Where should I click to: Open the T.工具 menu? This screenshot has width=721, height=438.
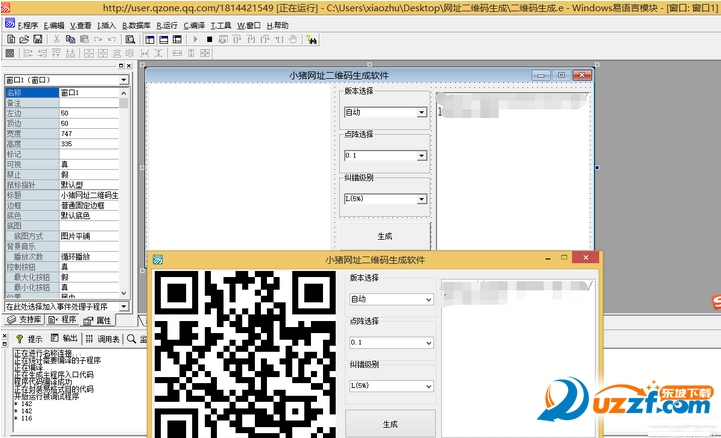coord(221,26)
